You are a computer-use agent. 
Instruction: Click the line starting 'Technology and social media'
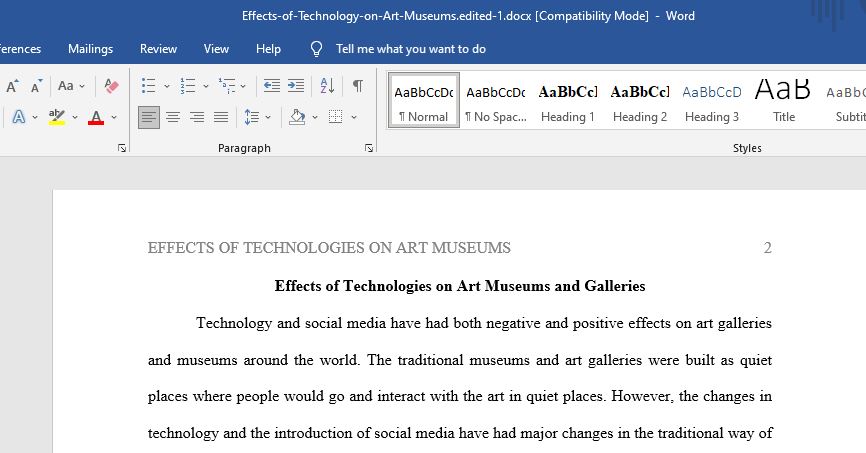[x=484, y=323]
